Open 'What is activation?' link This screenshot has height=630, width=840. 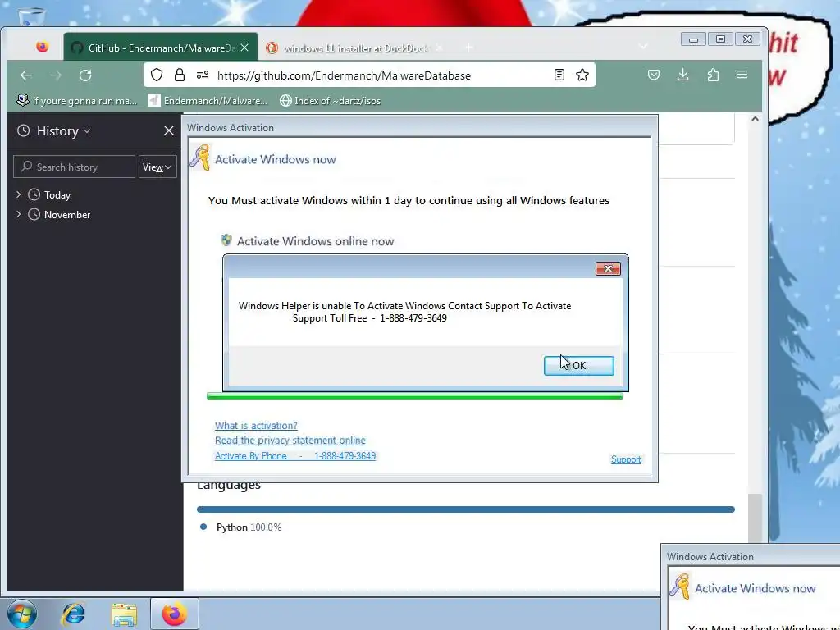click(256, 426)
